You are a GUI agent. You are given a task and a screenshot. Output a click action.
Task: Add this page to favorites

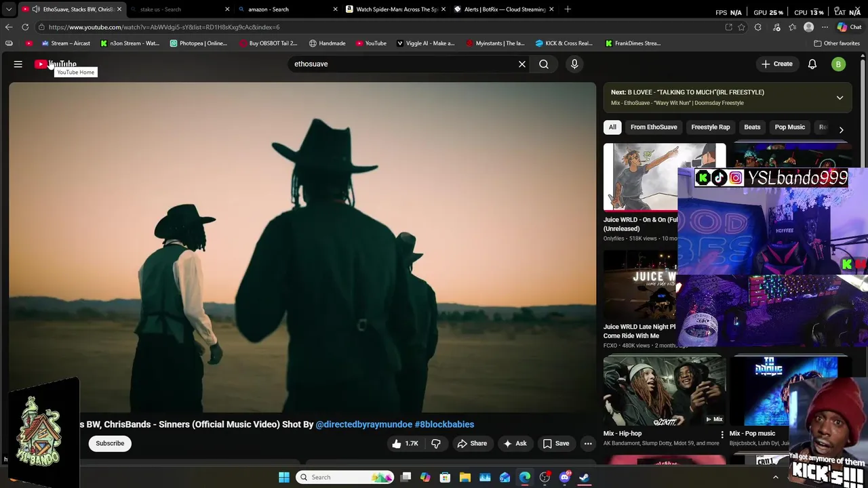pyautogui.click(x=742, y=27)
